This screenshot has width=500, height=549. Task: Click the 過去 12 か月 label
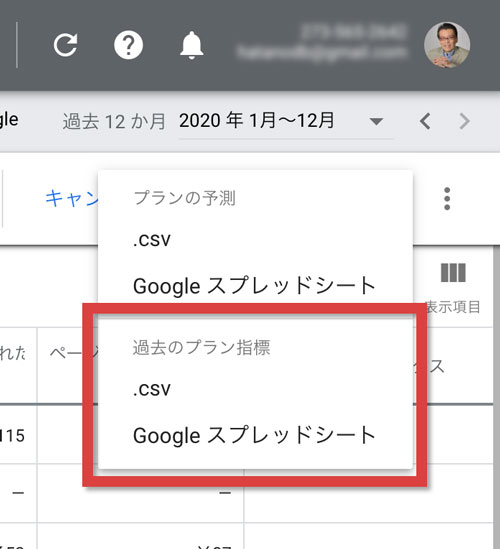coord(114,121)
